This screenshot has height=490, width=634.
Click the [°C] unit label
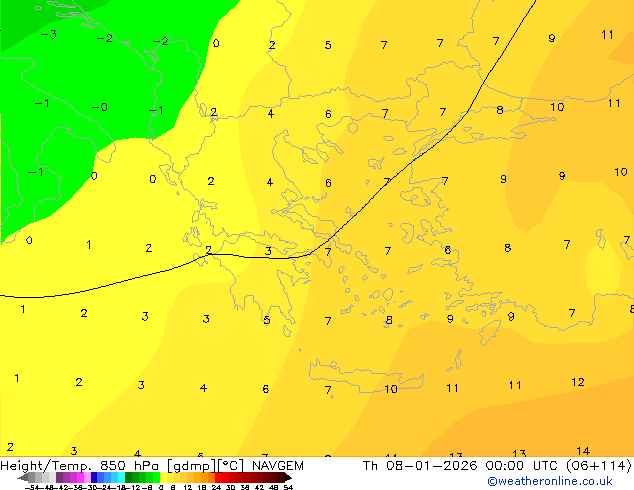tap(231, 466)
